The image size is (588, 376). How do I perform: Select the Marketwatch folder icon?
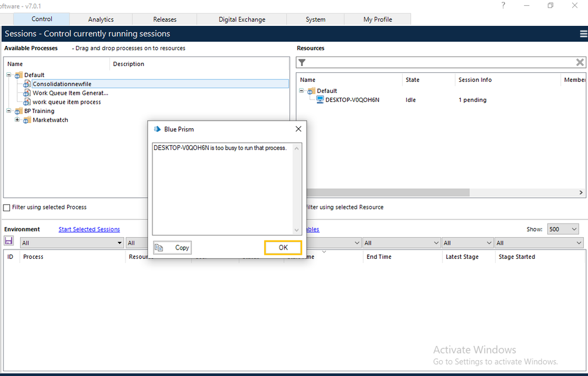point(27,120)
